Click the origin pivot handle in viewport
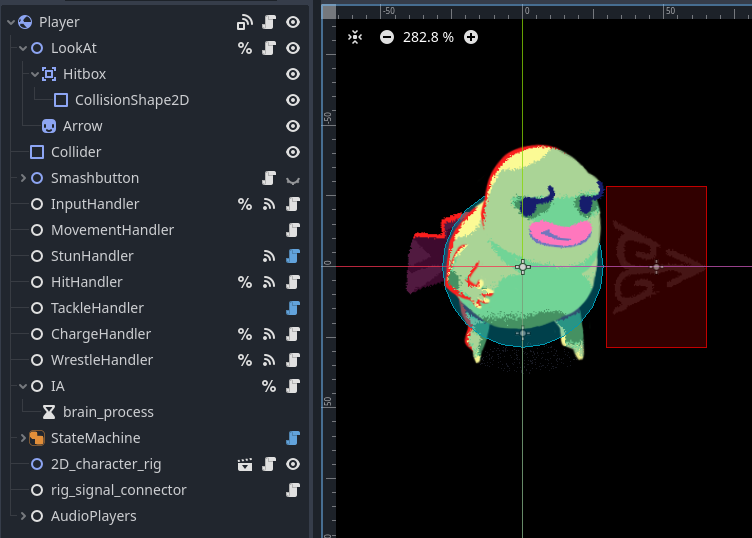The image size is (752, 538). pos(523,267)
